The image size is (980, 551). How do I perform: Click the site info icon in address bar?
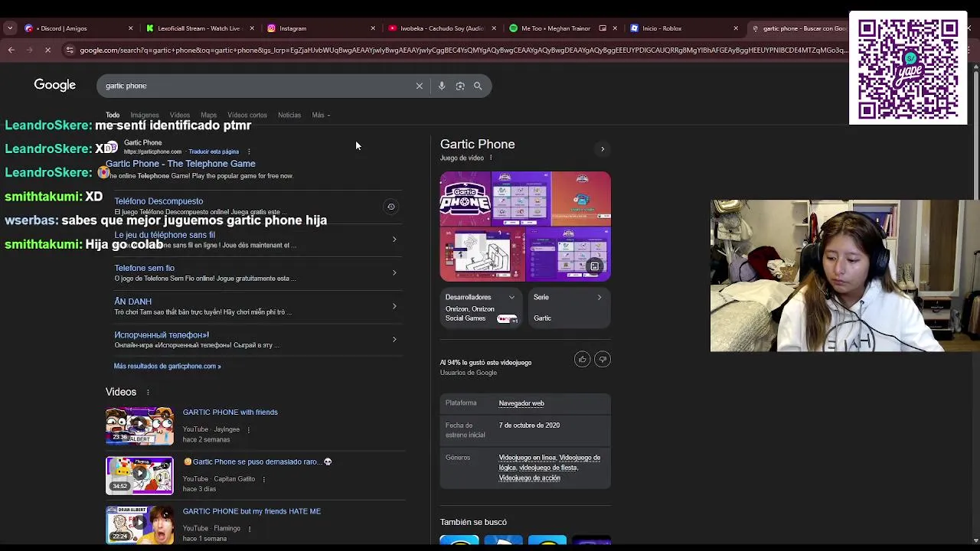pos(70,51)
